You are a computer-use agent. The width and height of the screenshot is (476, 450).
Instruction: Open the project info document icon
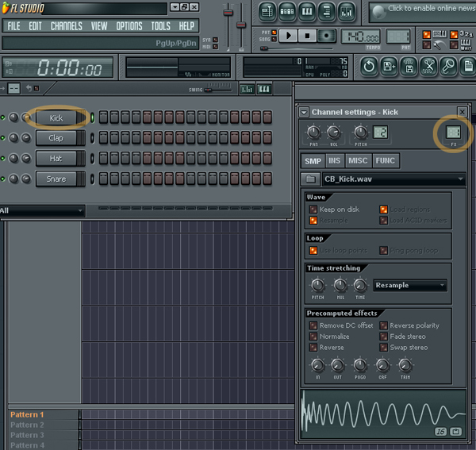click(x=468, y=66)
